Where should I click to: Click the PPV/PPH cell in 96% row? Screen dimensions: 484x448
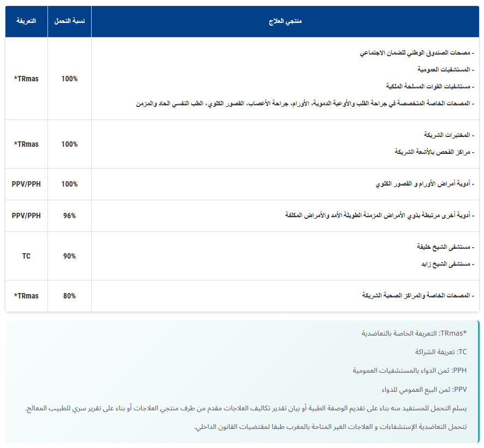coord(26,216)
